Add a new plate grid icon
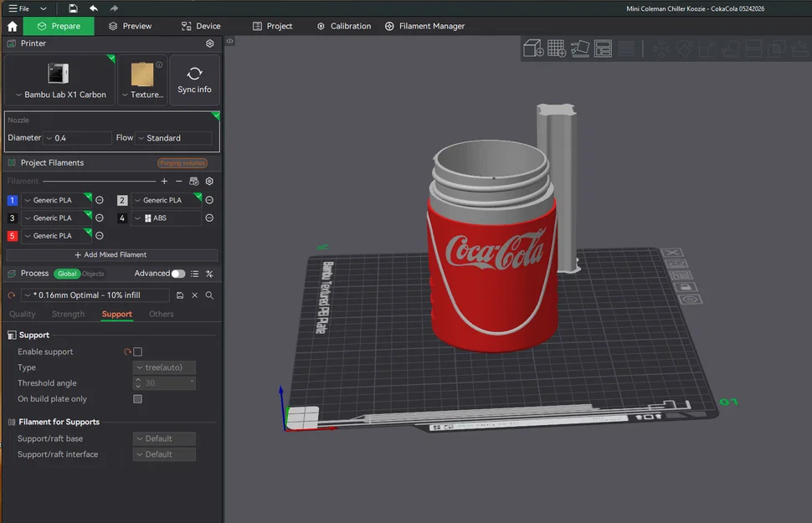 point(557,49)
